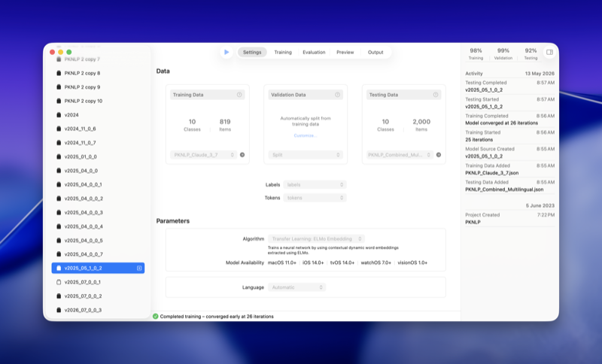Viewport: 602px width, 364px height.
Task: Click model icon next to v2026_07_0_0_3
Action: tap(59, 310)
